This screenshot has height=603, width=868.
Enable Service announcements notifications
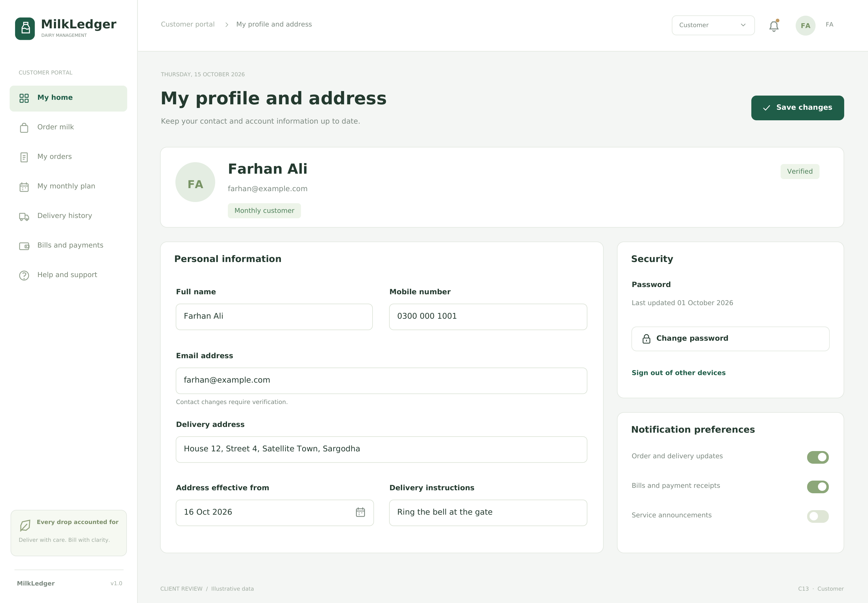(818, 516)
